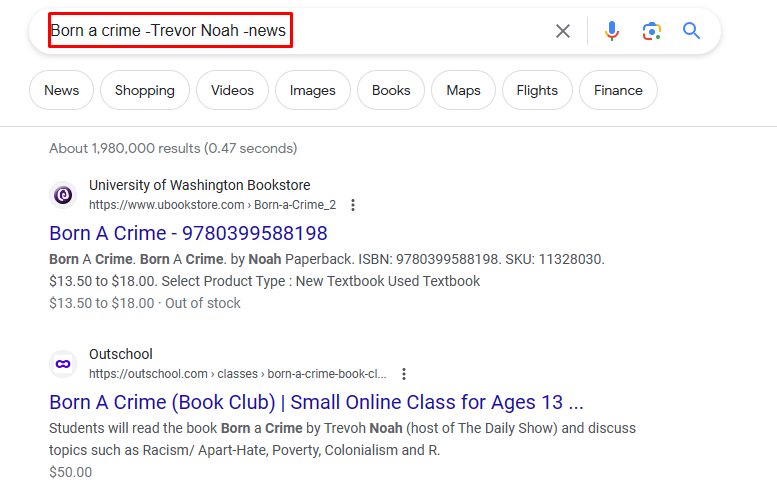Open Born A Crime (Book Club) result
Screen dimensions: 777x493
click(x=316, y=402)
